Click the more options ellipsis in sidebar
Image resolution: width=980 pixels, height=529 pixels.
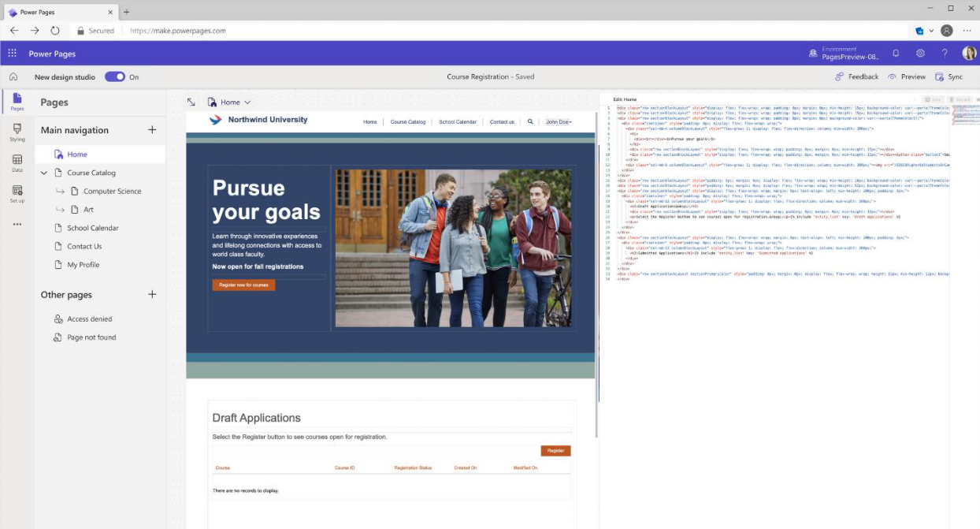pos(17,225)
